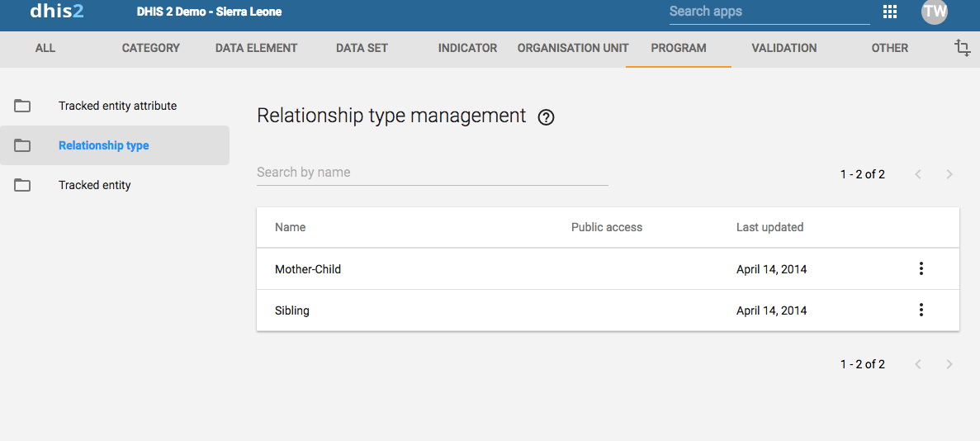Viewport: 980px width, 441px height.
Task: Click the dhis2 logo
Action: click(57, 12)
